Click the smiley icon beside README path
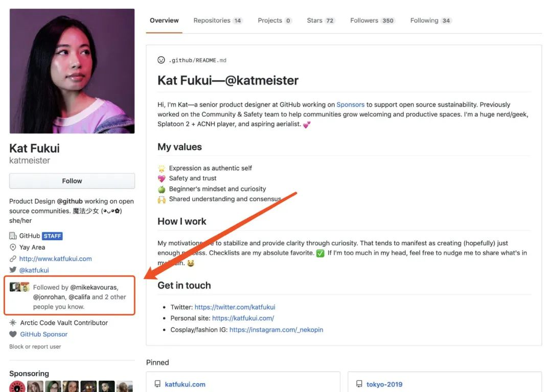This screenshot has height=392, width=552. pos(161,60)
